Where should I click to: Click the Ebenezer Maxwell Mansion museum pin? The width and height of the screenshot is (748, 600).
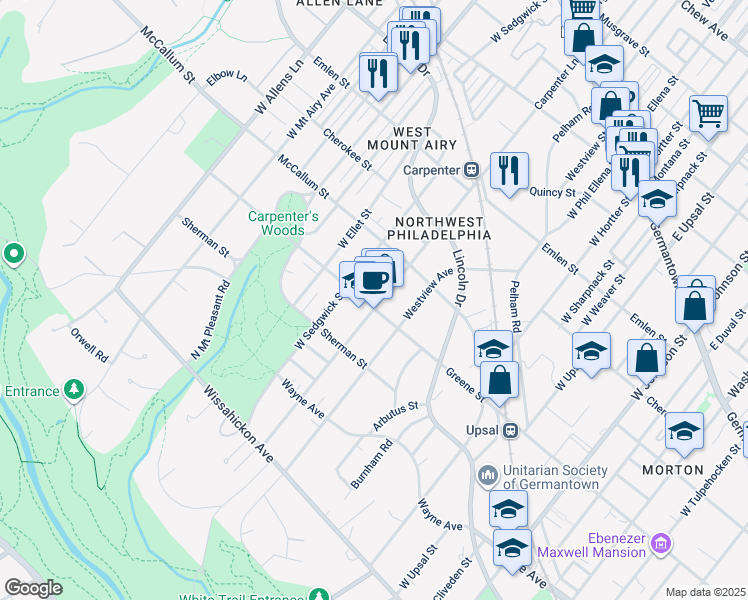pos(662,544)
